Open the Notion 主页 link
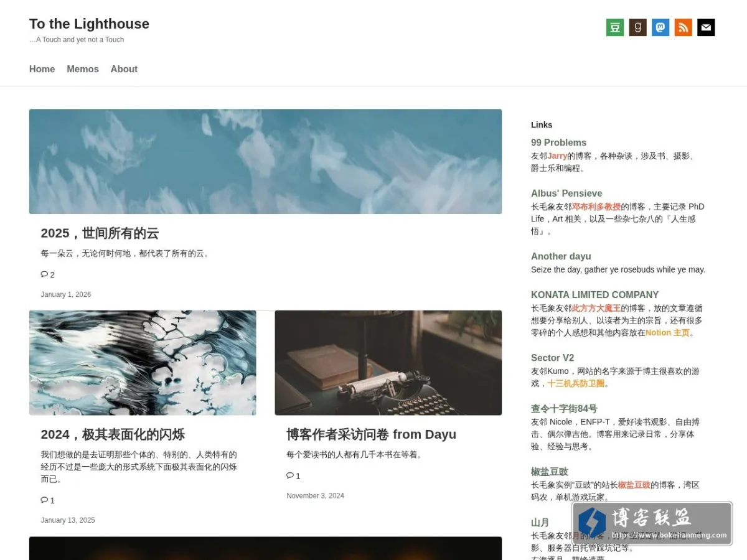This screenshot has width=747, height=560. (x=667, y=333)
